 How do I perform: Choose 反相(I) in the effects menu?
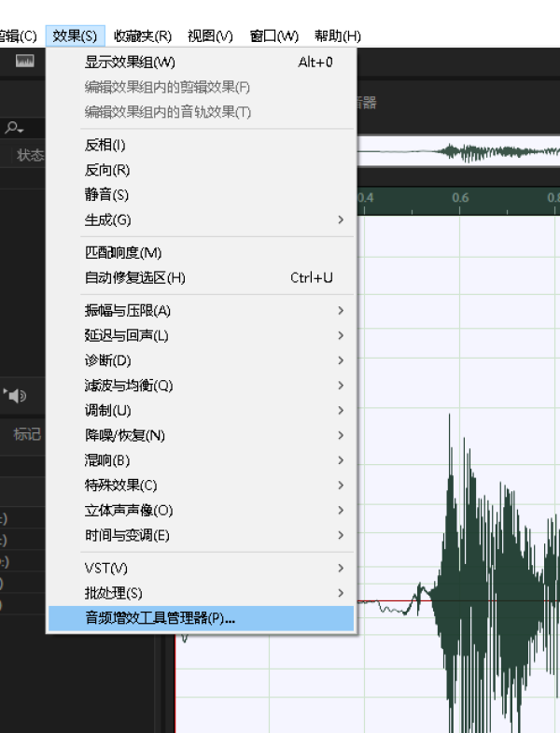105,145
